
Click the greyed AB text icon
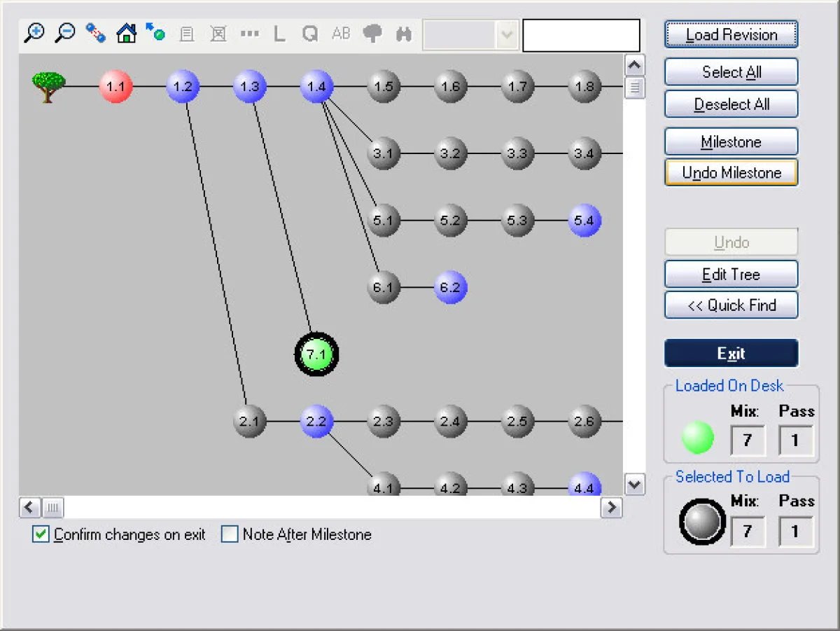click(x=341, y=33)
